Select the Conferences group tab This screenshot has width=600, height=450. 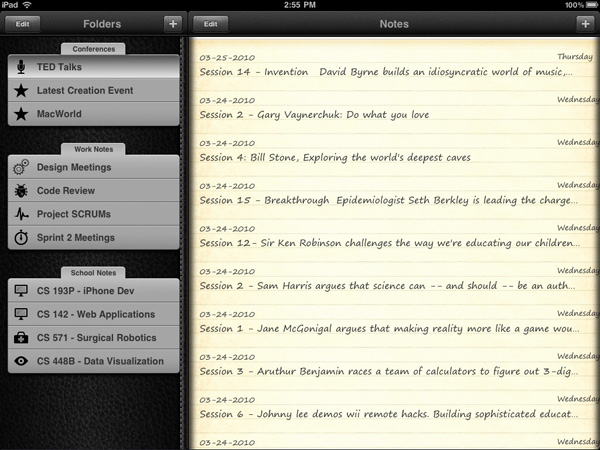[93, 49]
